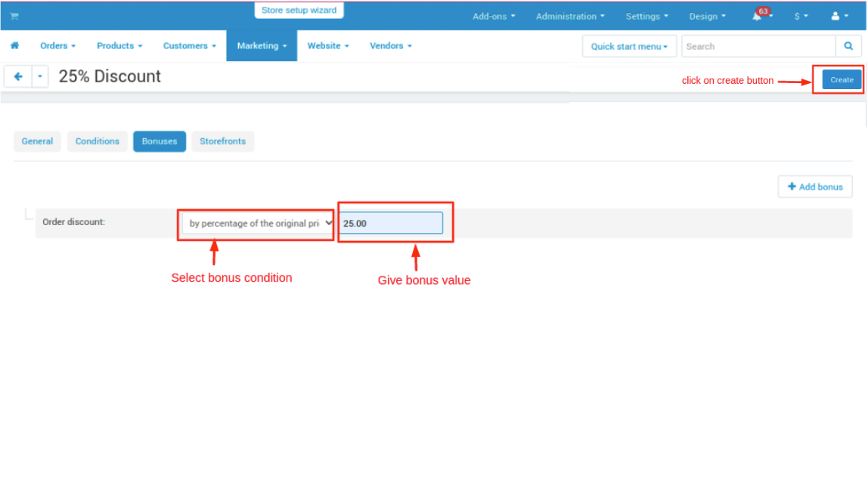Open the Store setup wizard
Image resolution: width=868 pixels, height=485 pixels.
click(x=299, y=11)
